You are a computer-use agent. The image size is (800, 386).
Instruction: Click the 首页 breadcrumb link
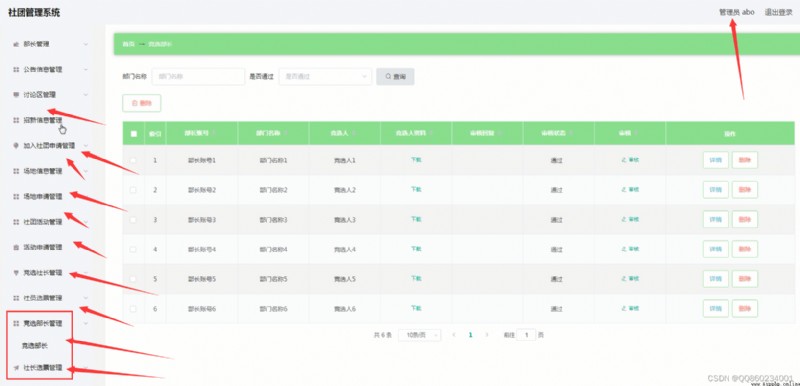click(128, 44)
